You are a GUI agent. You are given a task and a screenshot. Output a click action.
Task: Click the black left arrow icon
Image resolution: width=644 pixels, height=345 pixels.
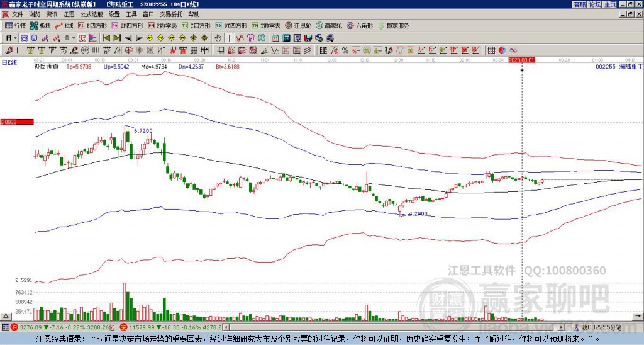pyautogui.click(x=128, y=38)
